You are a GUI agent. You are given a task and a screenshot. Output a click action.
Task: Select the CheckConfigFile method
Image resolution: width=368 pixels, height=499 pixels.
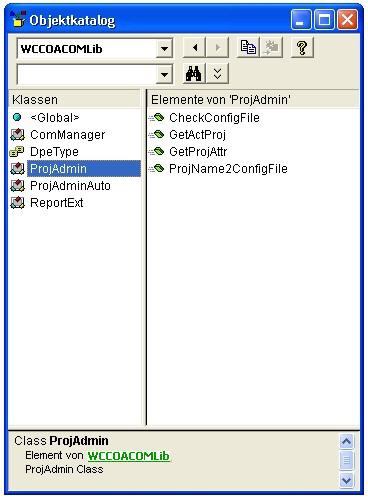(x=214, y=118)
